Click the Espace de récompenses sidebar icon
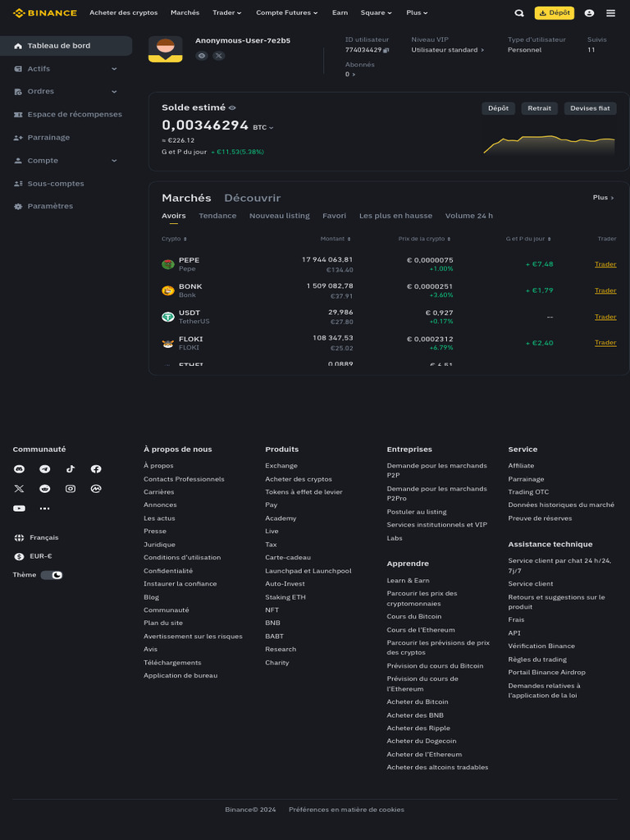Screen dimensions: 630x840 click(18, 115)
